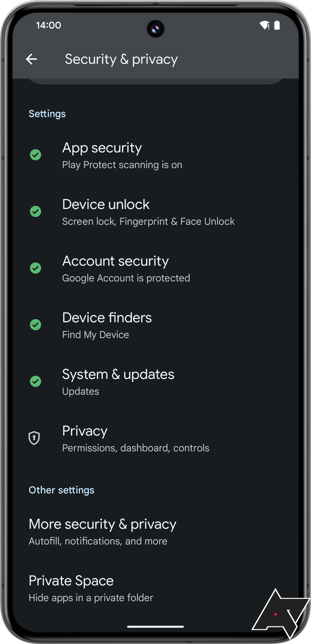This screenshot has height=644, width=311.
Task: Tap the green check next to App security
Action: pos(36,155)
